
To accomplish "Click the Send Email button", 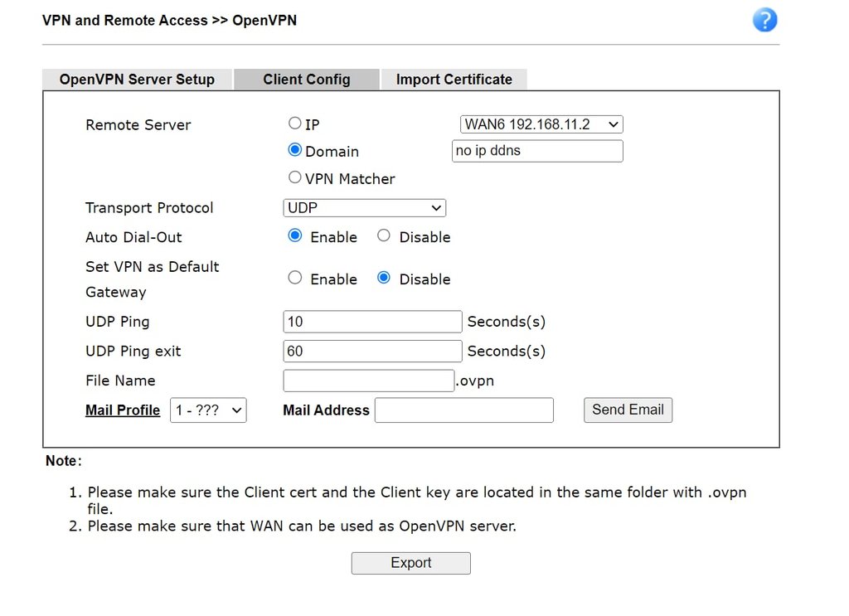I will tap(628, 410).
